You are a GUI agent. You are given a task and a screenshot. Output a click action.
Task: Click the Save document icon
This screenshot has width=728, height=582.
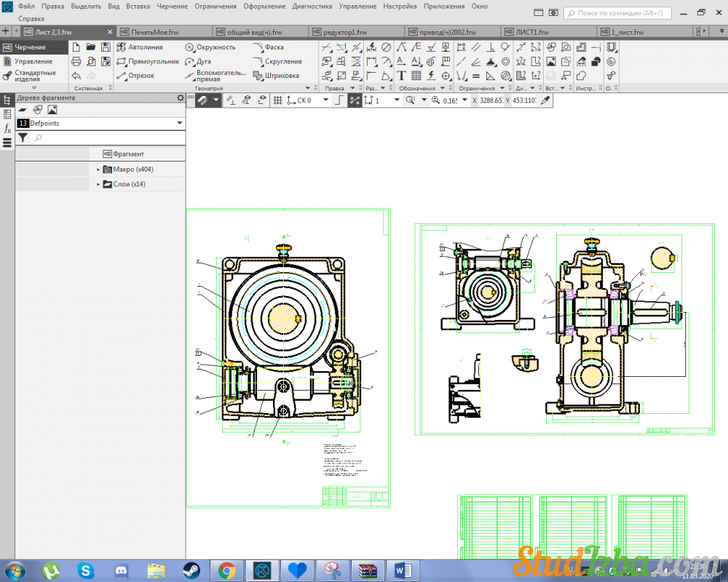point(106,47)
